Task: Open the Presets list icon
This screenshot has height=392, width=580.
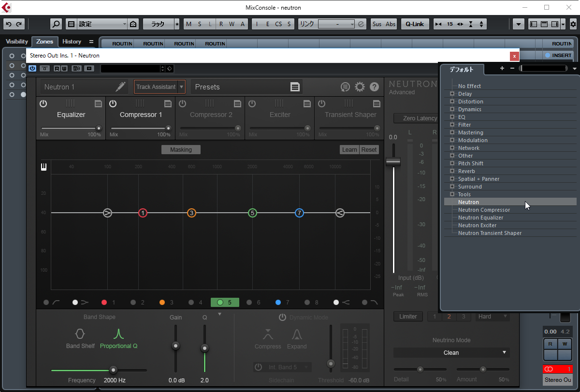Action: pyautogui.click(x=295, y=87)
